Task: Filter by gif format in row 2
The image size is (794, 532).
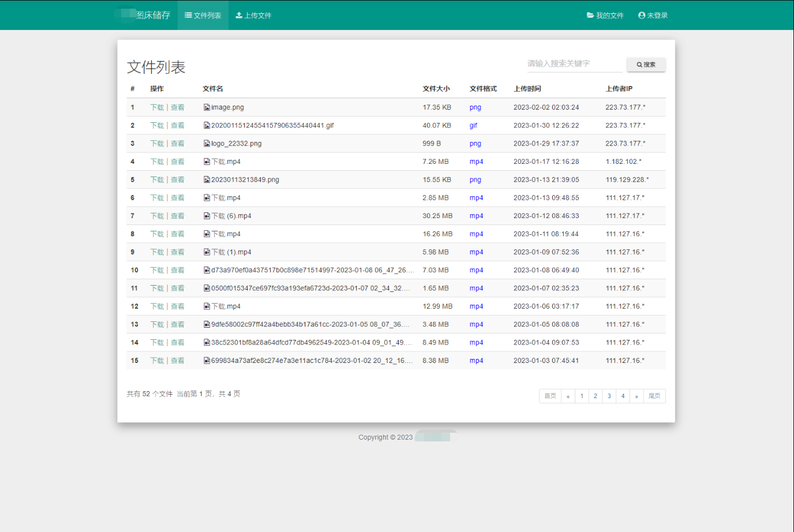Action: pyautogui.click(x=473, y=126)
